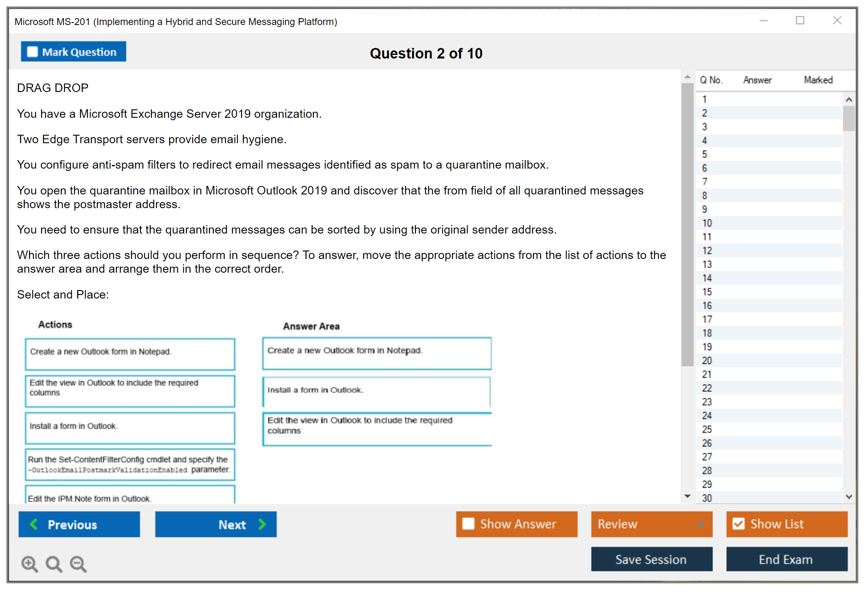Screen dimensions: 868x593
Task: Click the zoom out magnifier icon
Action: [x=78, y=564]
